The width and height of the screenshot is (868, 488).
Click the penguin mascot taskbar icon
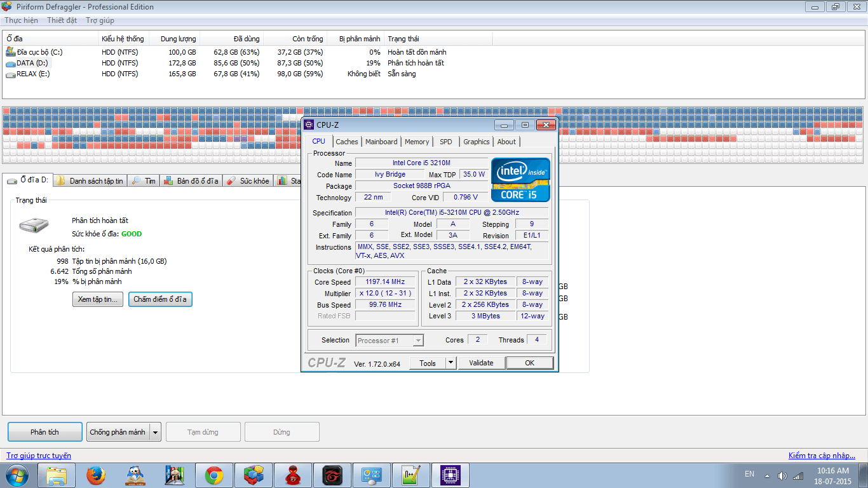click(135, 475)
